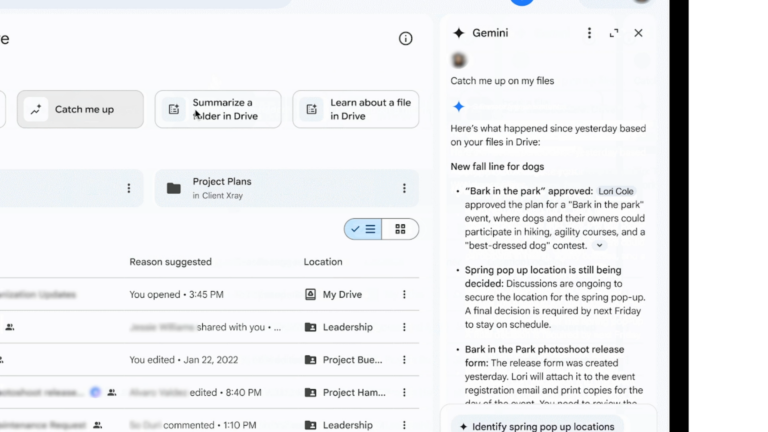
Task: Switch to grid layout view
Action: click(400, 229)
